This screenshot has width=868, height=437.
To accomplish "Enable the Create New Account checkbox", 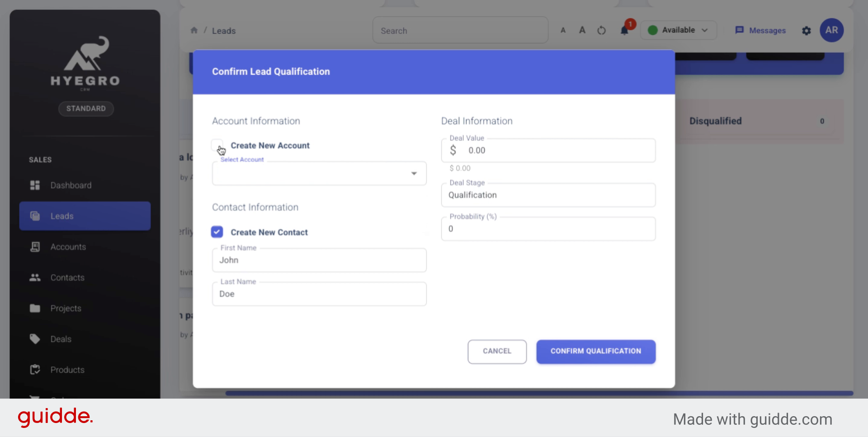I will [x=217, y=145].
